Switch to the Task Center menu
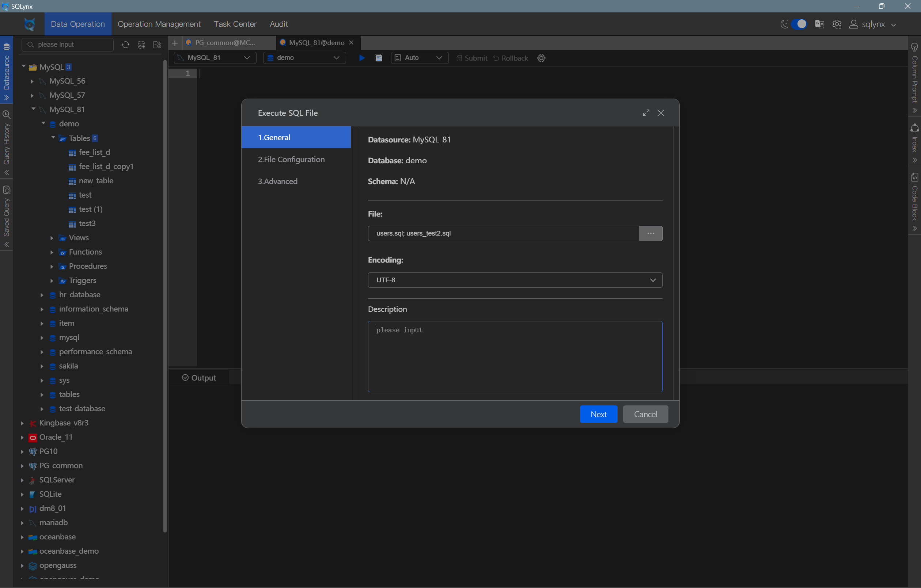This screenshot has height=588, width=921. [x=235, y=24]
